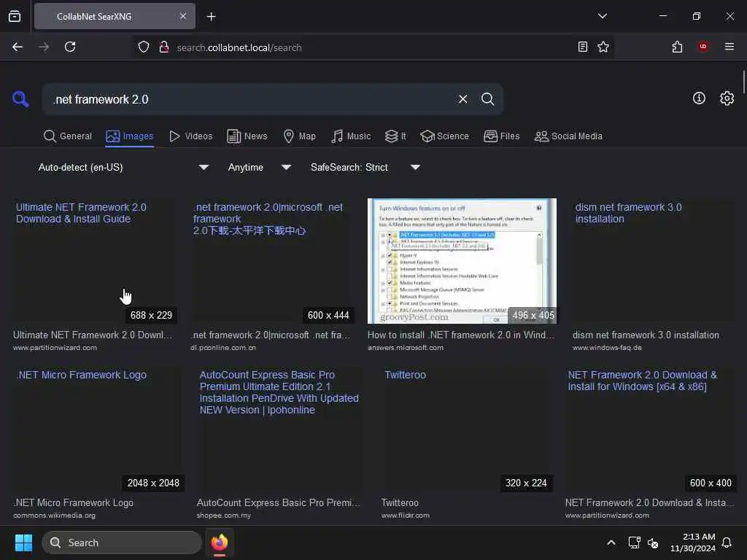747x560 pixels.
Task: Open Firefox application menu
Action: pyautogui.click(x=729, y=47)
